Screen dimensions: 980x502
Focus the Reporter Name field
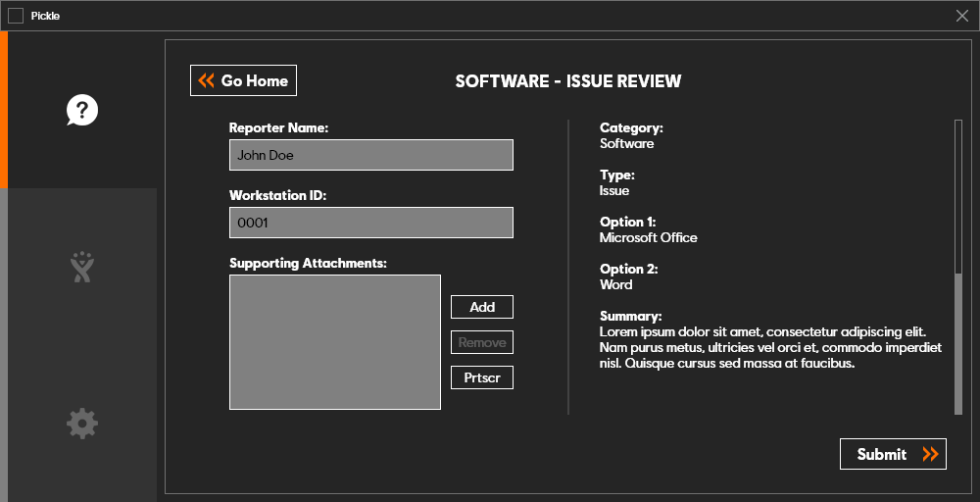[x=371, y=155]
